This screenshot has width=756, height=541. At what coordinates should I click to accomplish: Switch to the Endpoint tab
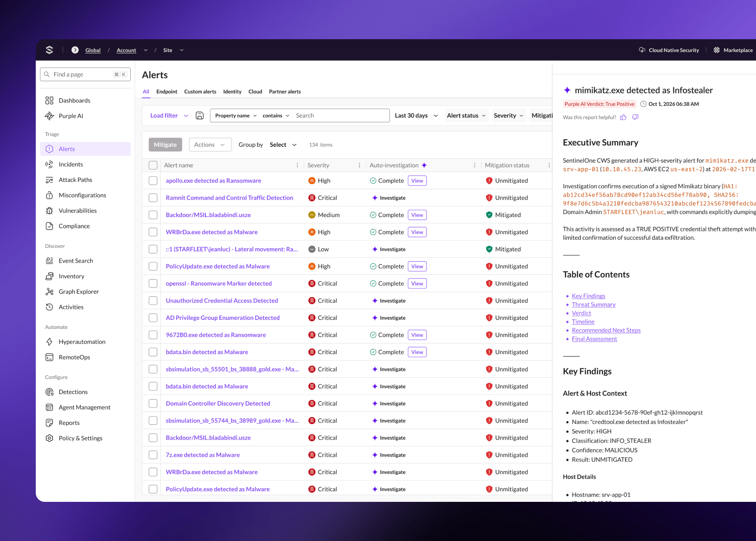pos(167,92)
